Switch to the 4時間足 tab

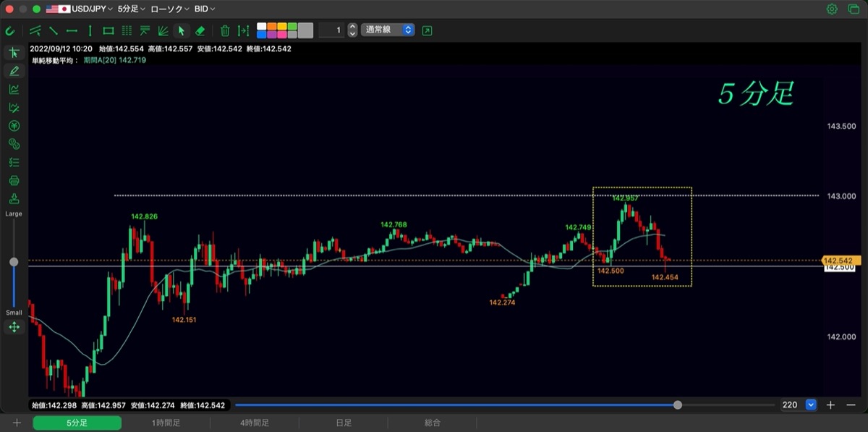(255, 423)
